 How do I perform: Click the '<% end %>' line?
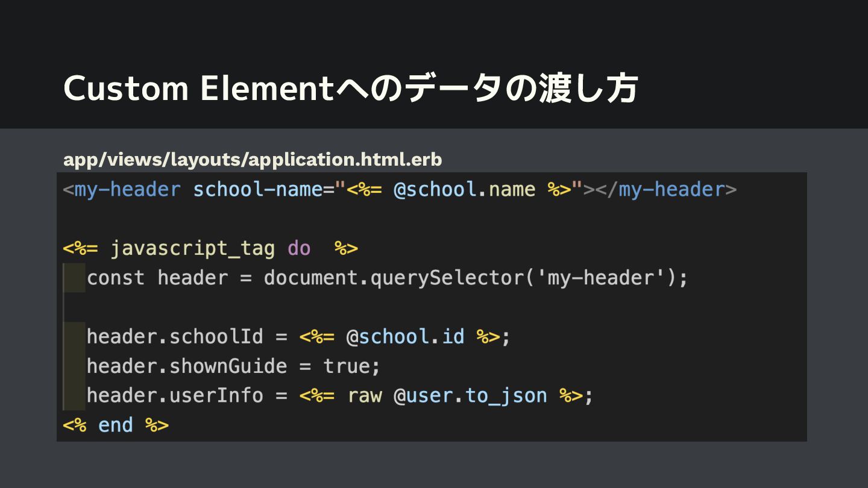(x=116, y=425)
